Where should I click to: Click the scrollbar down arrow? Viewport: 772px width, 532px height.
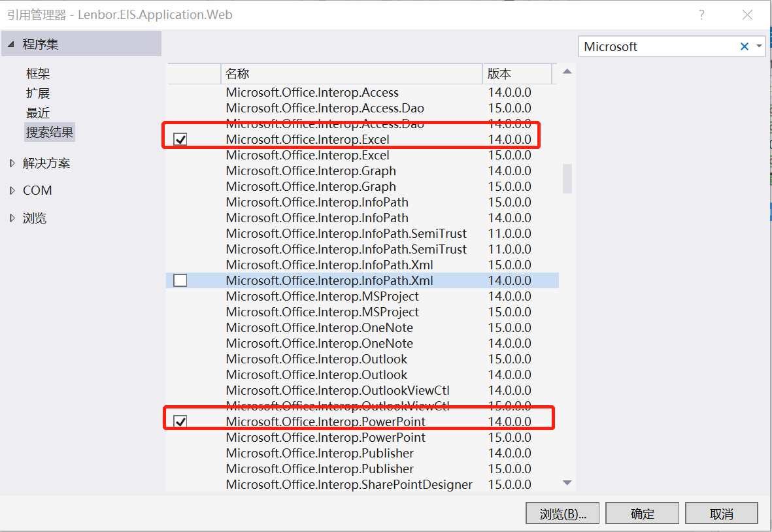pos(567,483)
